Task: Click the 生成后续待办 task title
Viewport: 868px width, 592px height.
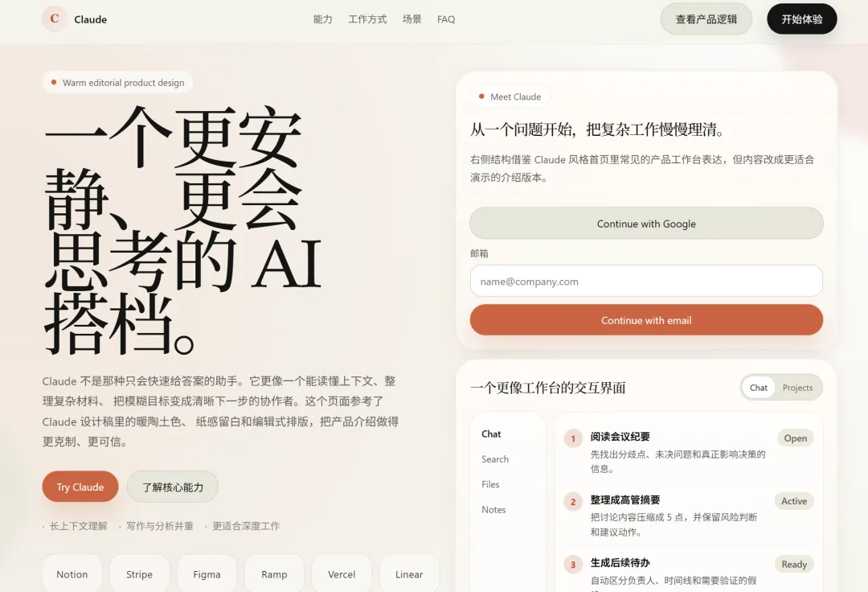Action: pyautogui.click(x=620, y=563)
